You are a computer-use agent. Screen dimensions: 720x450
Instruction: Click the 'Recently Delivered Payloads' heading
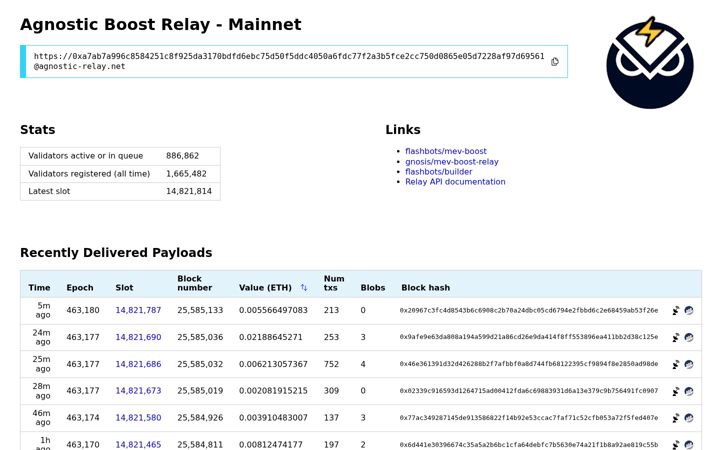[x=116, y=253]
